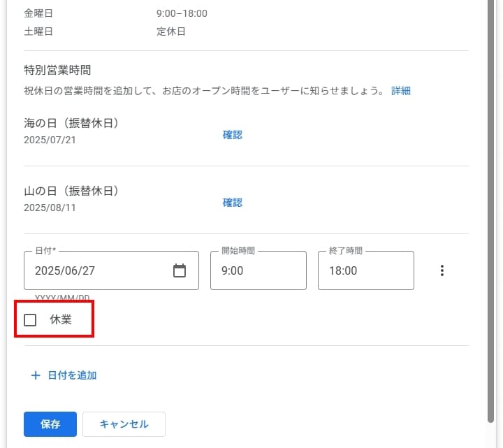Click the 特別営業時間 section heading
The height and width of the screenshot is (448, 503).
[x=57, y=70]
